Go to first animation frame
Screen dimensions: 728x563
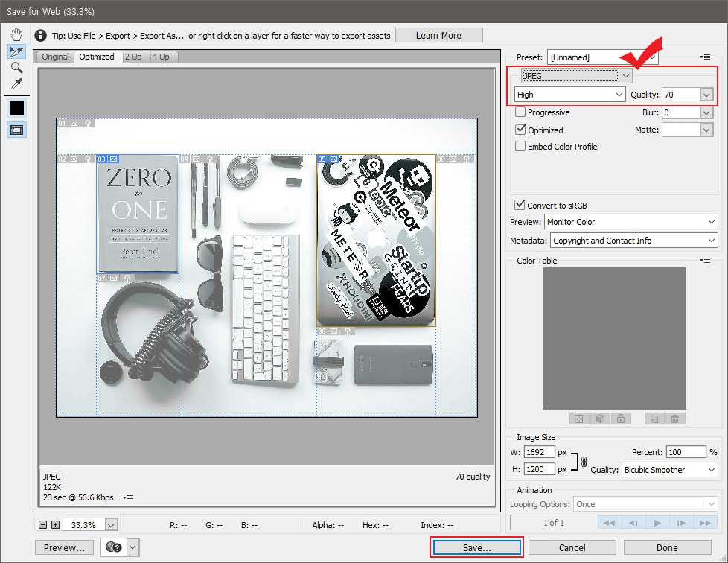609,523
